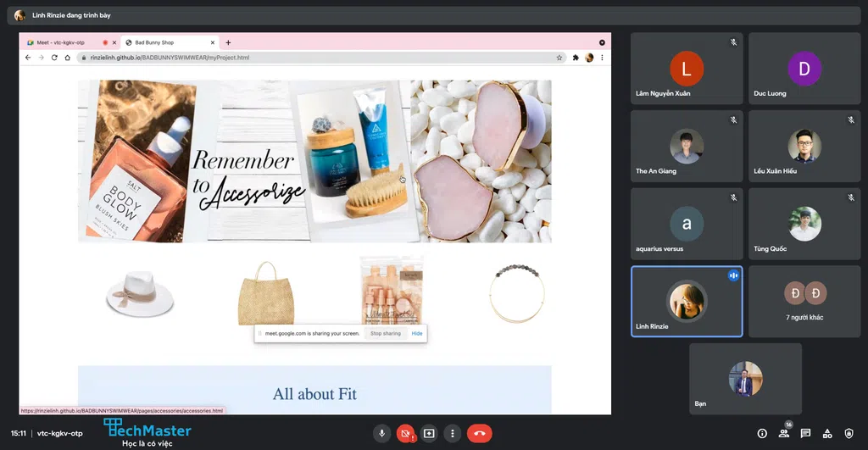Open the more options three-dot menu
This screenshot has width=868, height=450.
(453, 433)
